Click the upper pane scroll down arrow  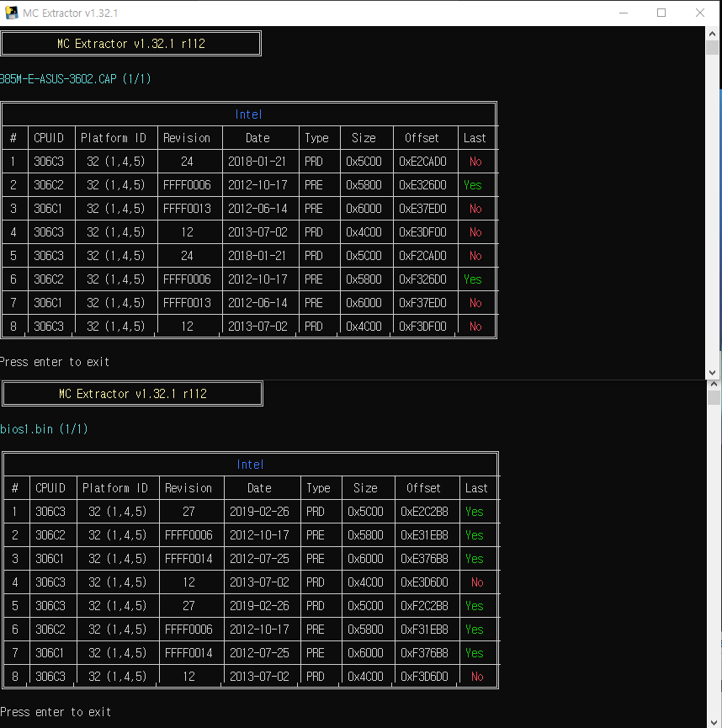[712, 373]
